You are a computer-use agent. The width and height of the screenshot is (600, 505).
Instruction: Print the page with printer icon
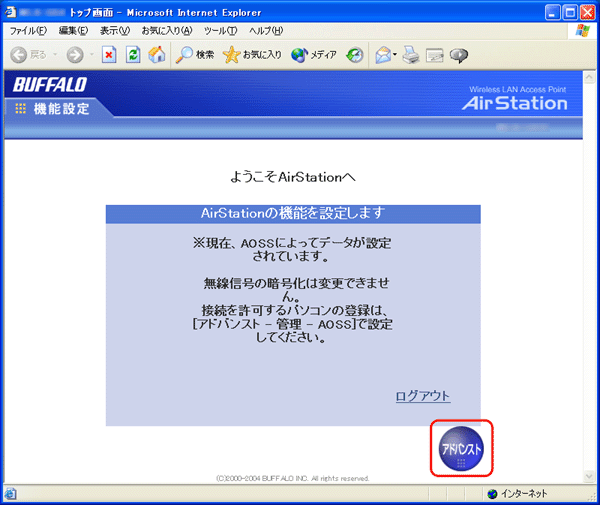(x=411, y=55)
